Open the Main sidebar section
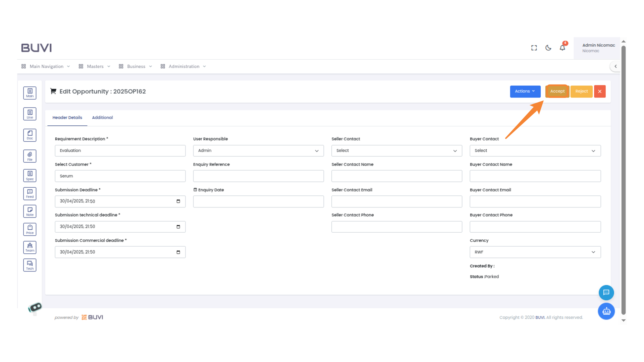 click(30, 93)
